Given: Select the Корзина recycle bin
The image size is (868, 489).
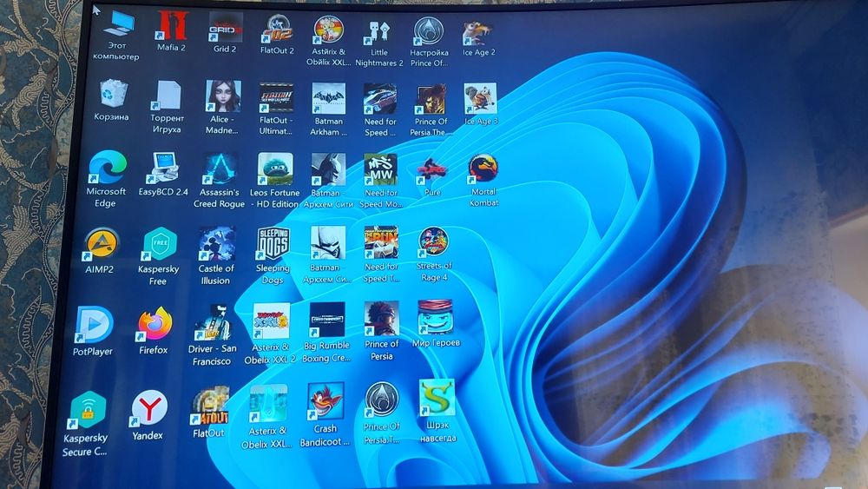Looking at the screenshot, I should pos(112,100).
